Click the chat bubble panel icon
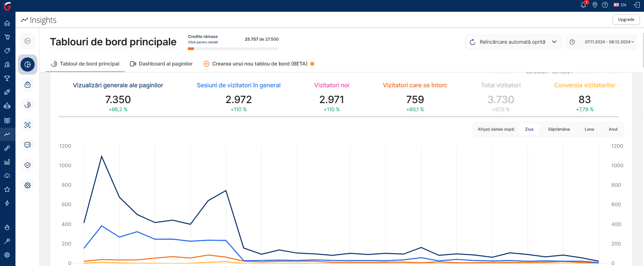The image size is (644, 266). click(x=28, y=145)
